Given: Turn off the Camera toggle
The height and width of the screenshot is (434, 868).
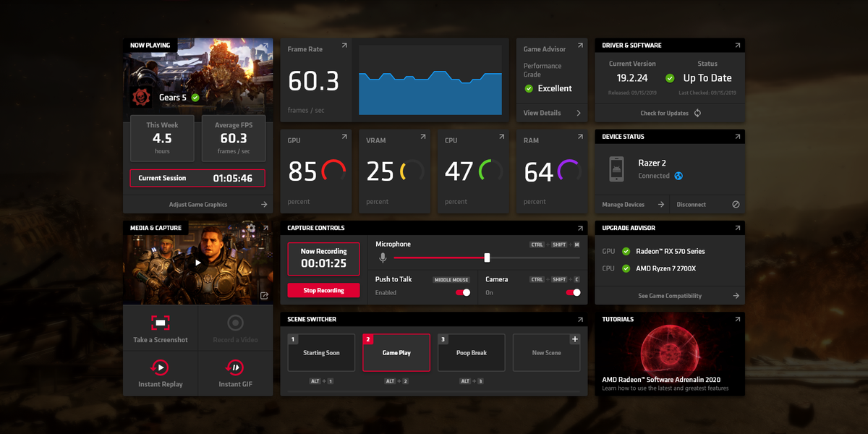Looking at the screenshot, I should pyautogui.click(x=574, y=292).
